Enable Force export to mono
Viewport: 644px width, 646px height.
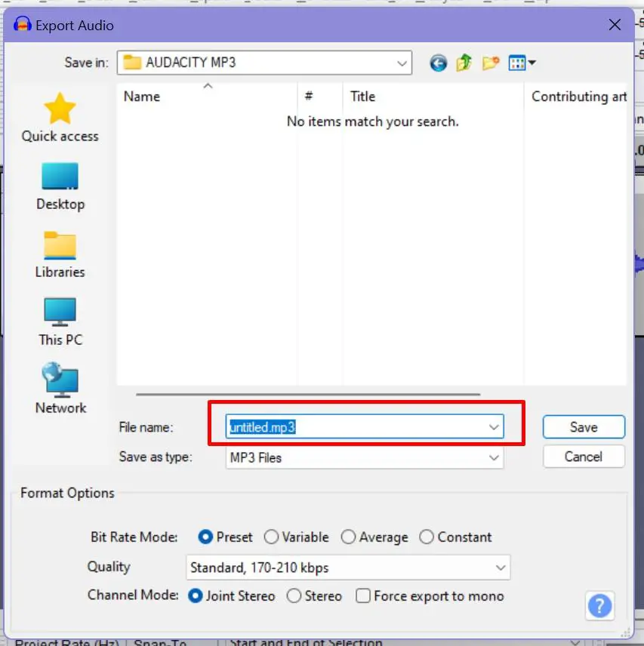430,596
